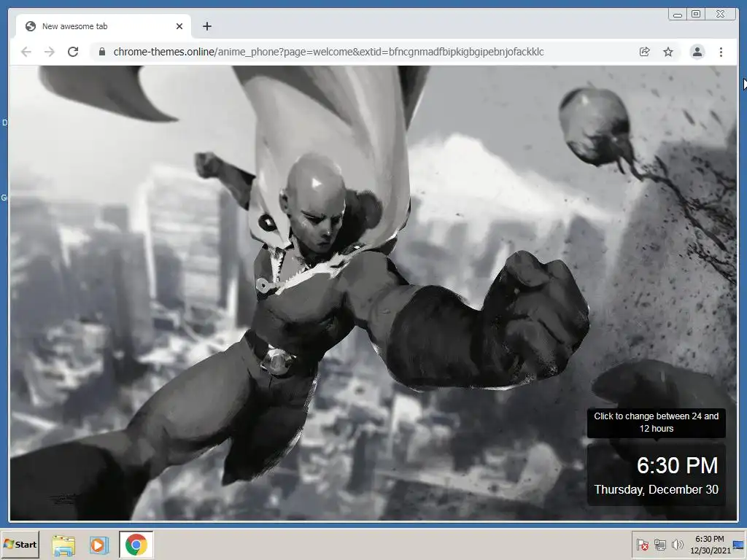Open a new tab with plus button
Viewport: 747px width, 560px height.
[206, 26]
